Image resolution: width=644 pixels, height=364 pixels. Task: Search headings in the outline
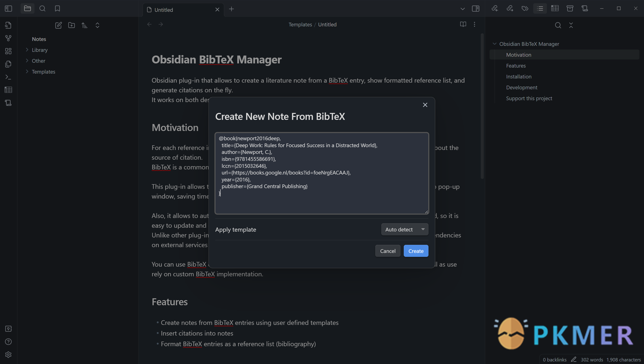point(558,25)
